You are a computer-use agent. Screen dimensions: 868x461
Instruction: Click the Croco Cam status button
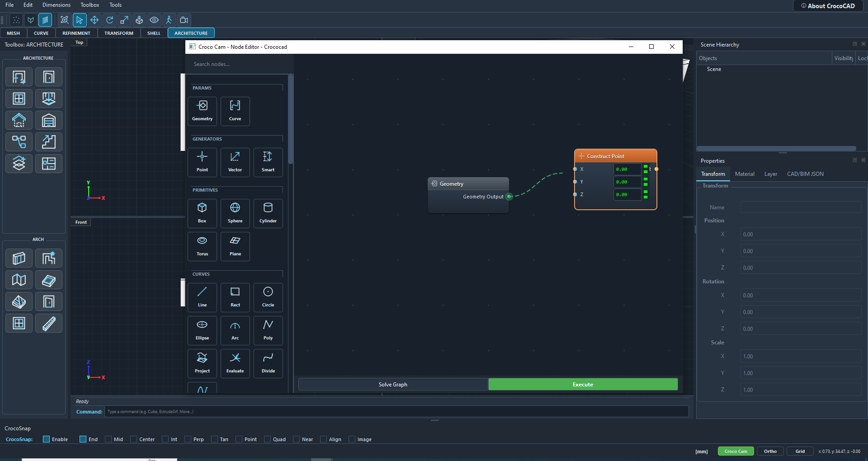click(x=736, y=451)
